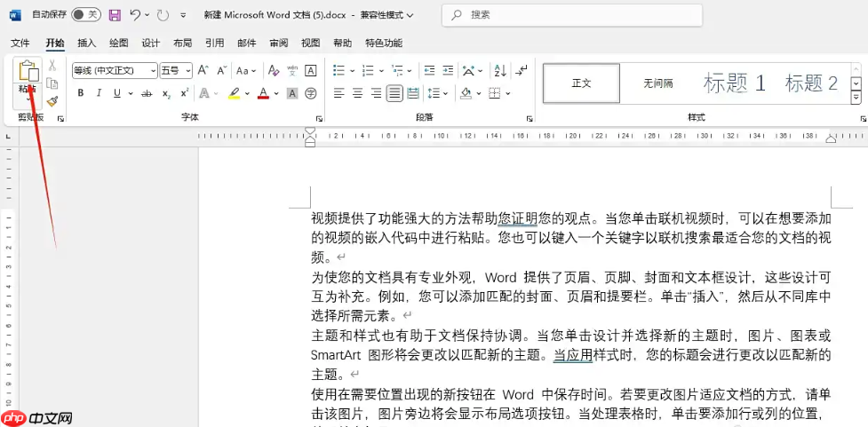This screenshot has height=427, width=868.
Task: Clear all formatting eraser icon
Action: (274, 70)
